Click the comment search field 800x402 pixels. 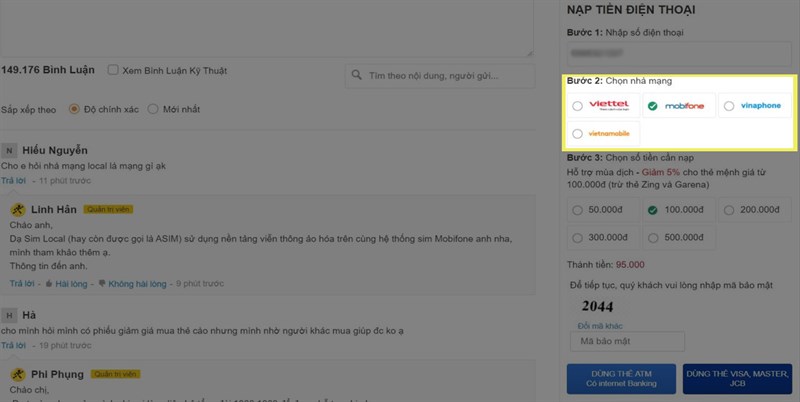pyautogui.click(x=440, y=76)
